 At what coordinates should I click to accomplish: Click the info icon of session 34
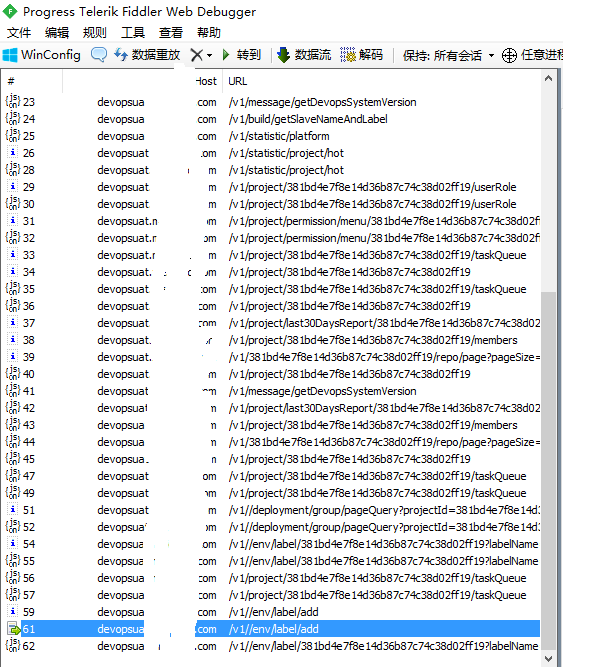click(13, 271)
